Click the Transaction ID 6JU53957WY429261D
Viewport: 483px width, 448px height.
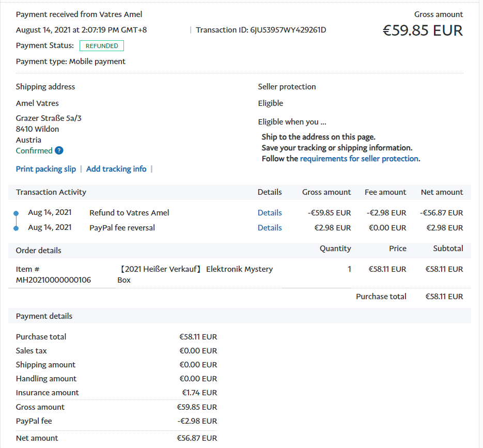288,30
